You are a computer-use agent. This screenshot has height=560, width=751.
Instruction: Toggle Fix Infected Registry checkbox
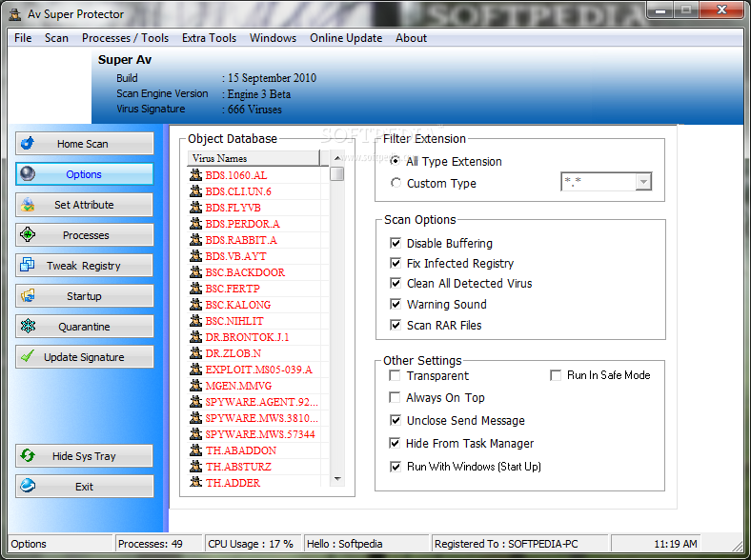[396, 263]
